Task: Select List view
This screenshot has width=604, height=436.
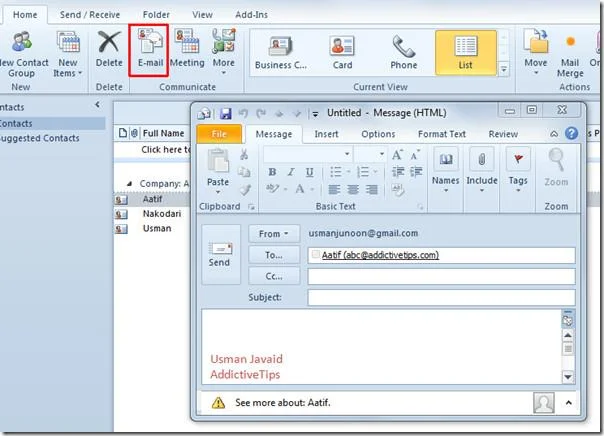Action: point(465,53)
